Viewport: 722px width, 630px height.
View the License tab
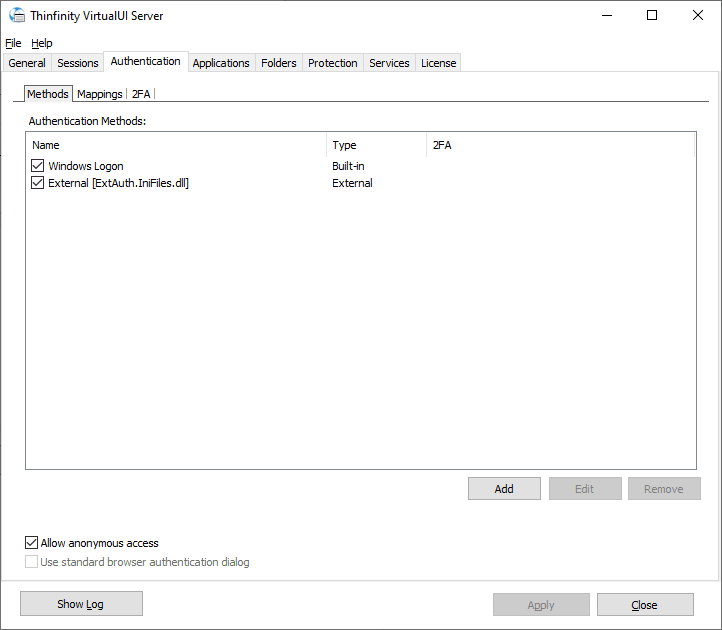click(438, 63)
